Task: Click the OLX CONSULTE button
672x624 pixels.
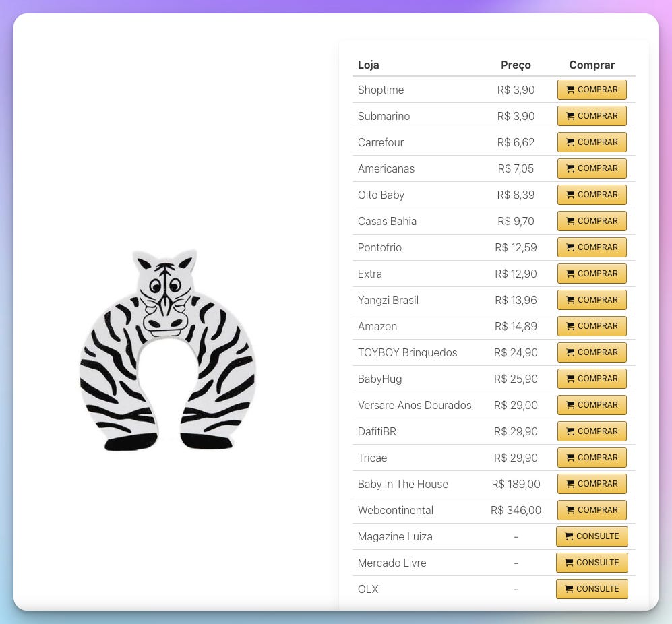Action: (592, 589)
